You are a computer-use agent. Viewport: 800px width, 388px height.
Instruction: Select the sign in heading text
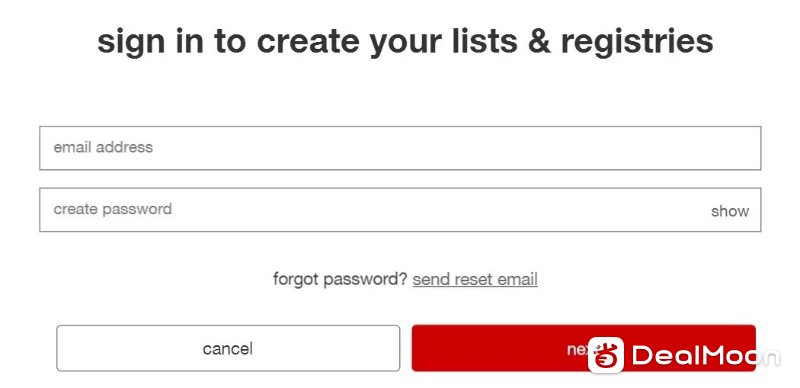click(x=405, y=42)
